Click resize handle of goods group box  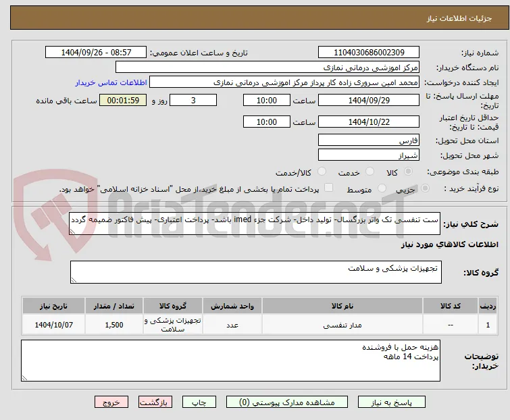[x=74, y=280]
